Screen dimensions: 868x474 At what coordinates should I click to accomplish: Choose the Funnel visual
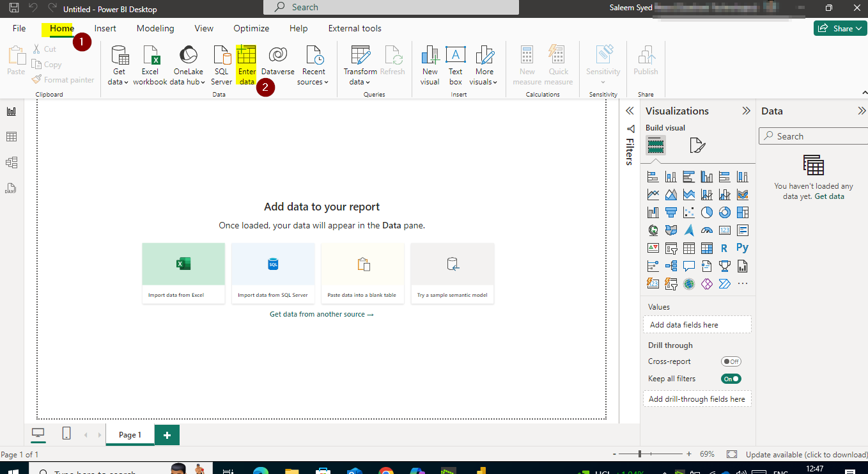click(670, 212)
